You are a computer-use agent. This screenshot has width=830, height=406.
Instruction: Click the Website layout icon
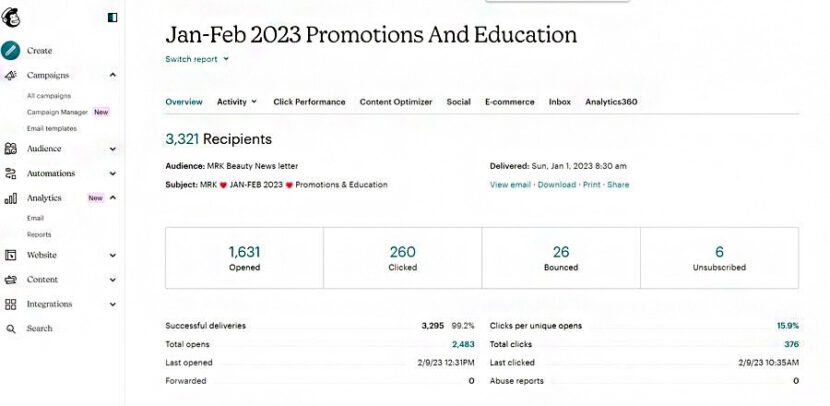tap(11, 255)
